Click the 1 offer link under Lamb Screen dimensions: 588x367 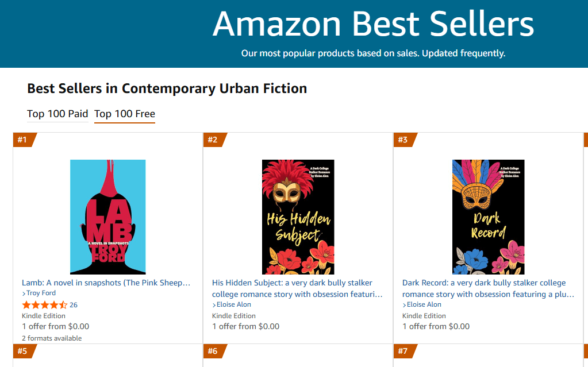click(x=55, y=326)
